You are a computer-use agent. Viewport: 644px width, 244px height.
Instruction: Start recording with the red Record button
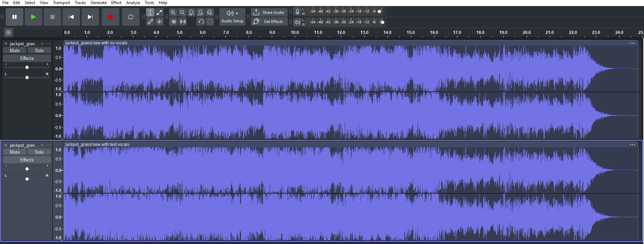(x=110, y=17)
